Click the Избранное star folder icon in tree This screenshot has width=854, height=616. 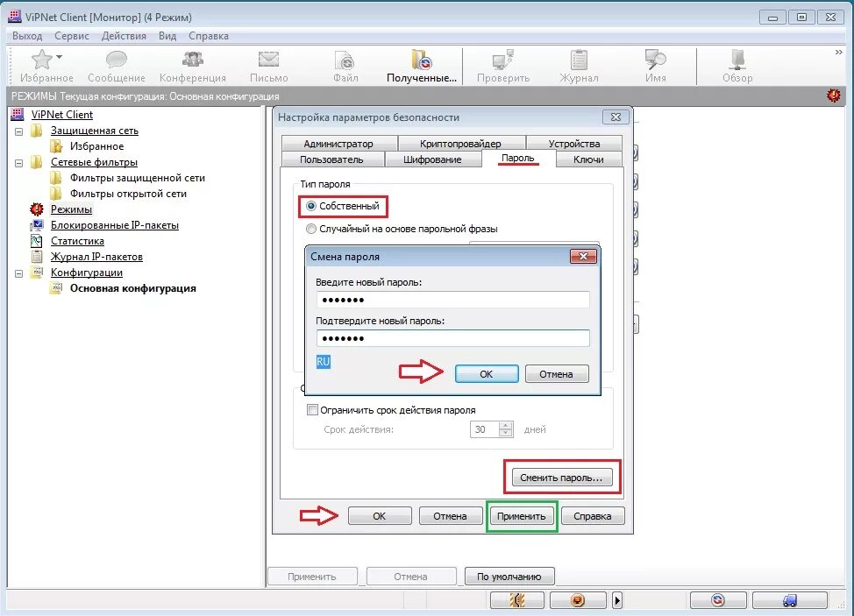(x=56, y=145)
